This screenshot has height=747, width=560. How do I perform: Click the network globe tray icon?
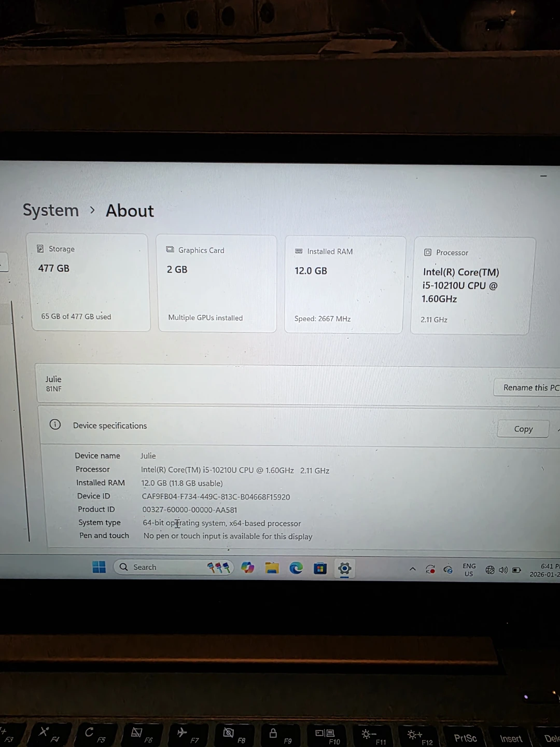[489, 570]
